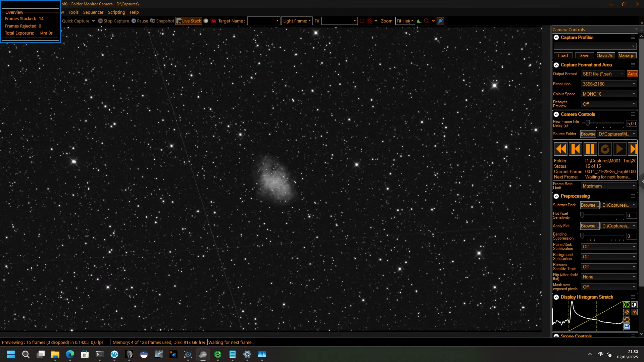Image resolution: width=644 pixels, height=362 pixels.
Task: Click the play playback button
Action: point(620,149)
